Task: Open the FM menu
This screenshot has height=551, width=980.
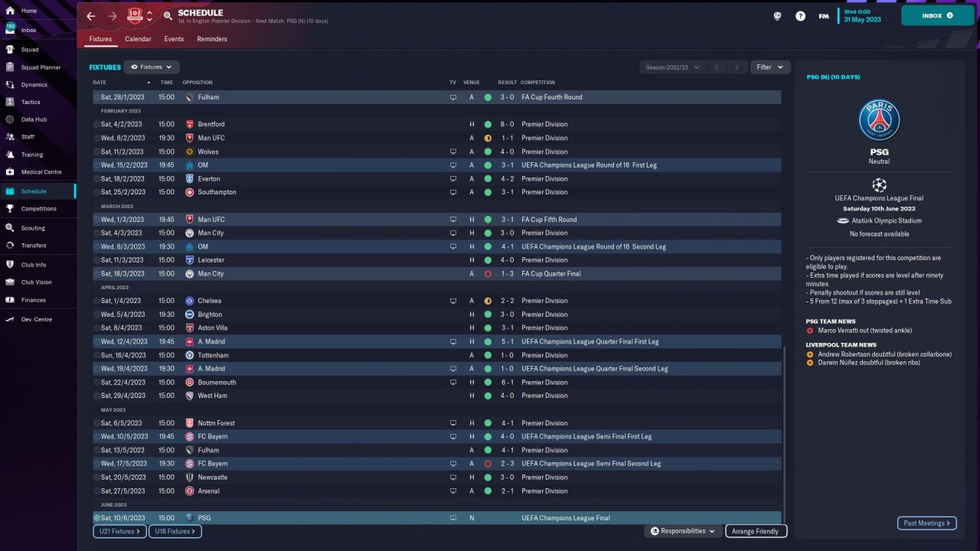Action: point(824,16)
